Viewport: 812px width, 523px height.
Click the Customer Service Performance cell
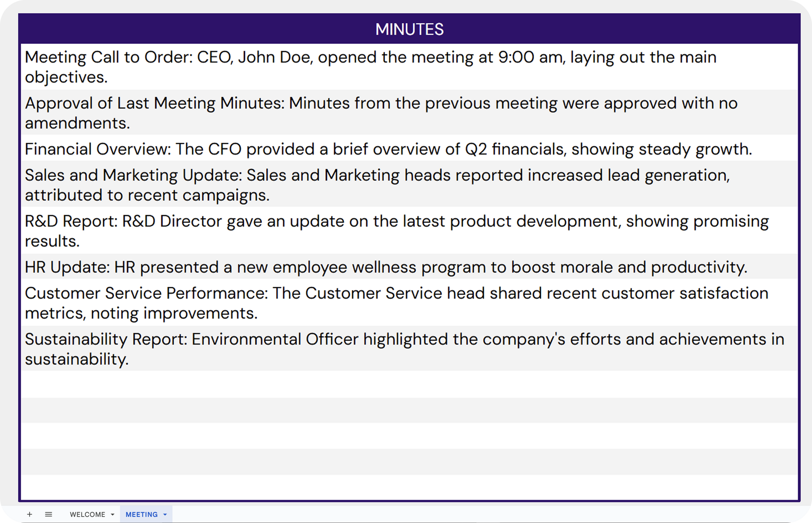point(409,303)
